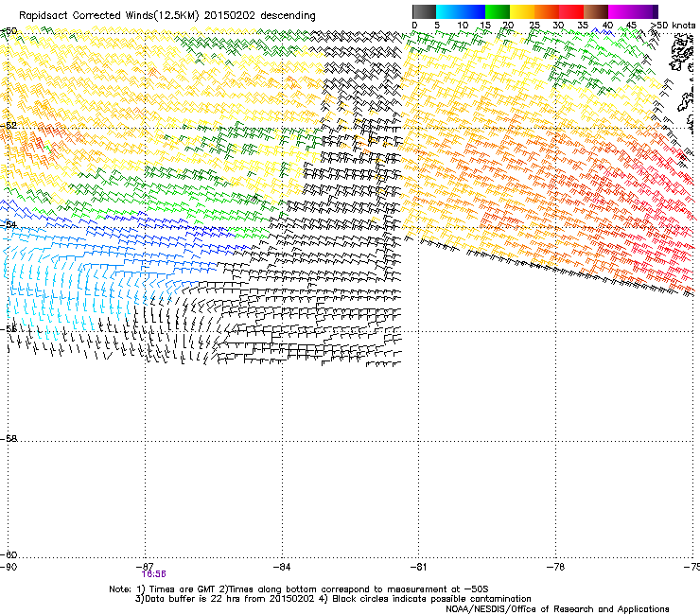The image size is (700, 615).
Task: Click the NOAA/NESDIS credit text
Action: coord(557,609)
